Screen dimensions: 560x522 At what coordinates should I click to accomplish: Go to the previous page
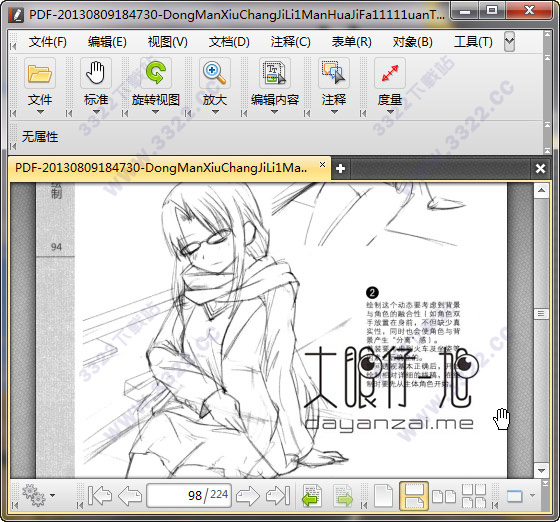point(130,495)
